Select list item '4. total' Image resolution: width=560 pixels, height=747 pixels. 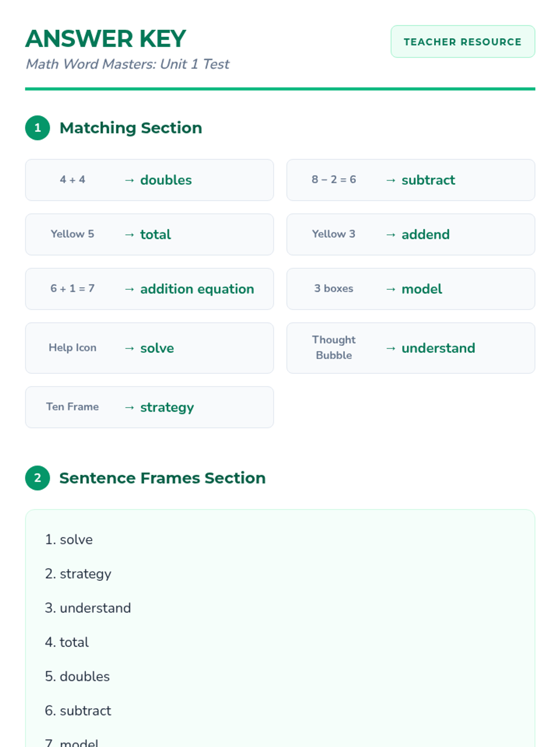tap(67, 642)
